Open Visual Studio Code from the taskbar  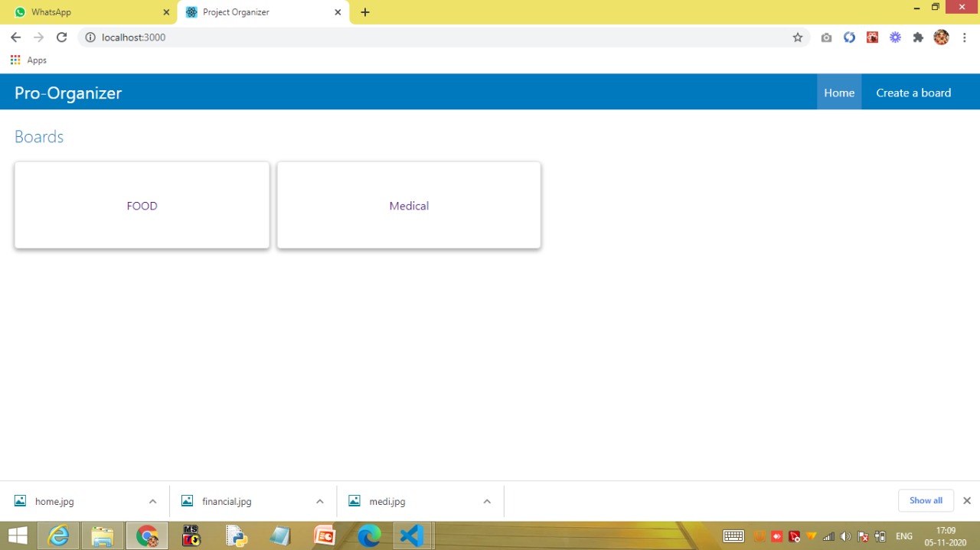point(412,535)
